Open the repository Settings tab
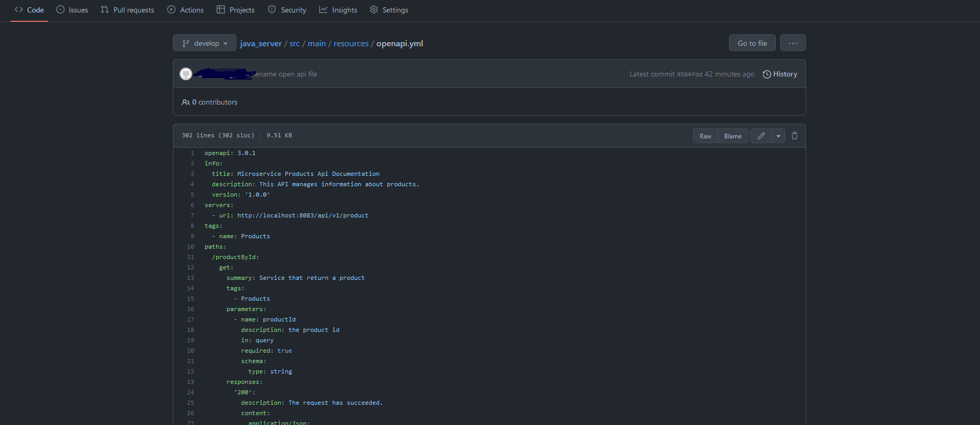 pyautogui.click(x=388, y=9)
